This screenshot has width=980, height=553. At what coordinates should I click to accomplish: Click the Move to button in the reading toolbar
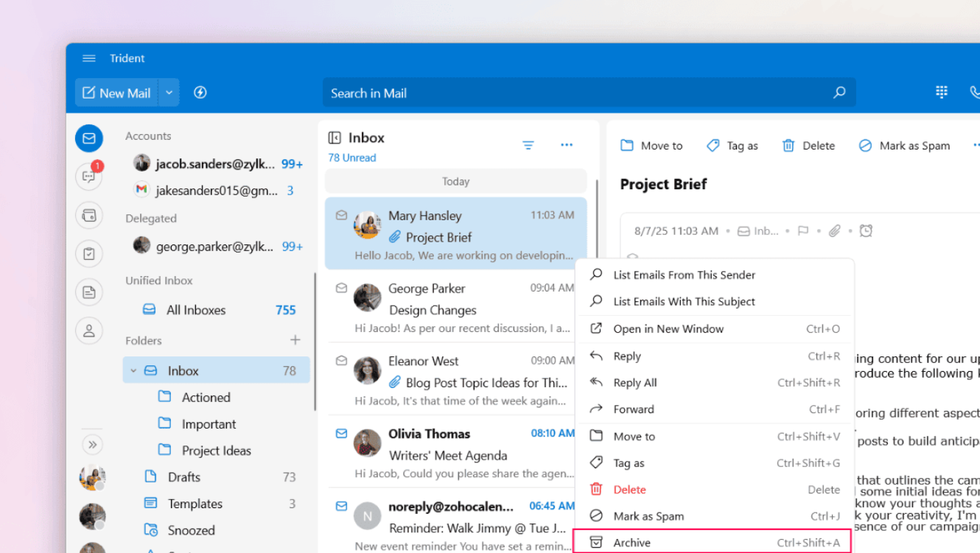pyautogui.click(x=651, y=146)
